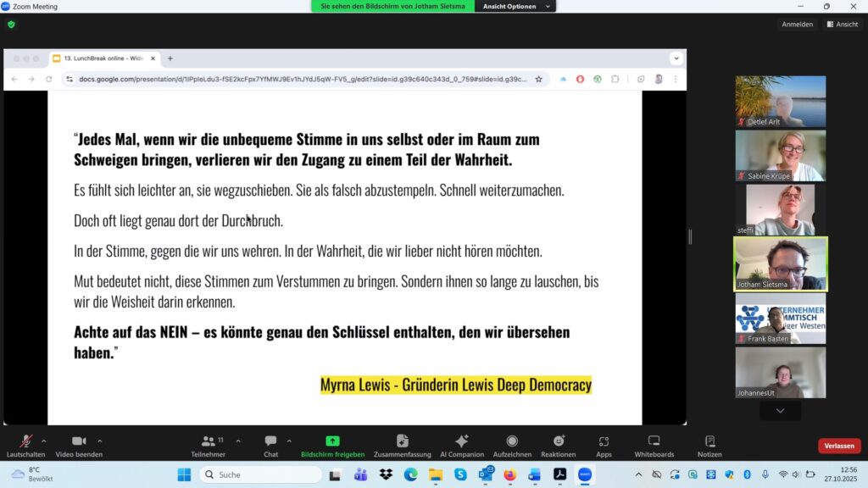This screenshot has height=488, width=868.
Task: Open the AI Companion
Action: (462, 445)
